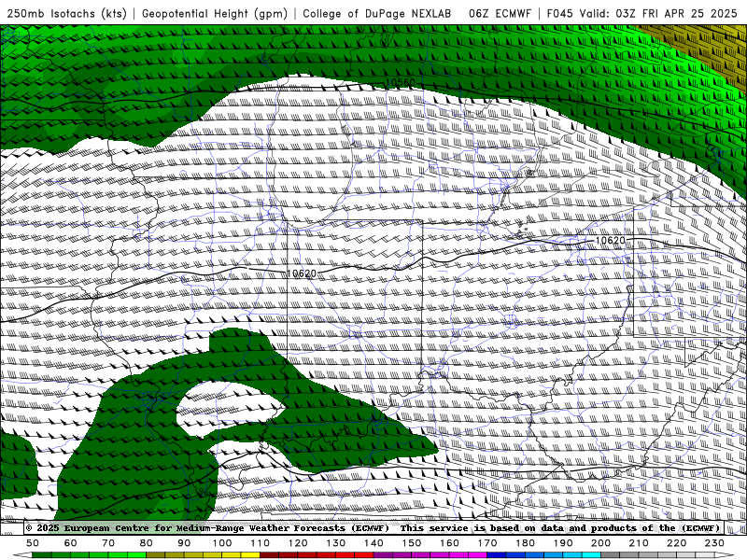The image size is (747, 560).
Task: Click 'Valid: 03Z FRI APR 25 2025' text
Action: (x=657, y=14)
